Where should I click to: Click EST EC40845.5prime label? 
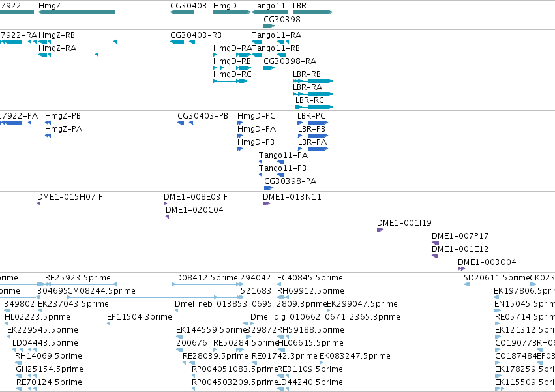point(310,278)
